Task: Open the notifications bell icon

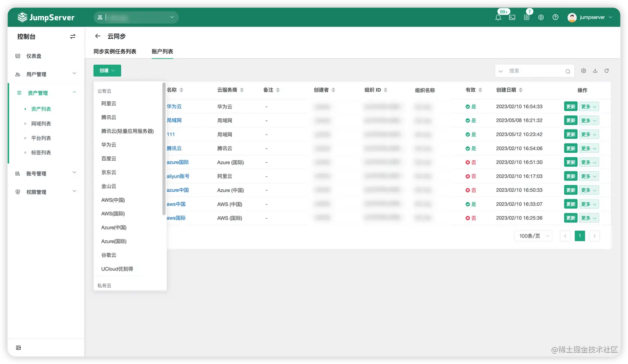Action: [498, 17]
